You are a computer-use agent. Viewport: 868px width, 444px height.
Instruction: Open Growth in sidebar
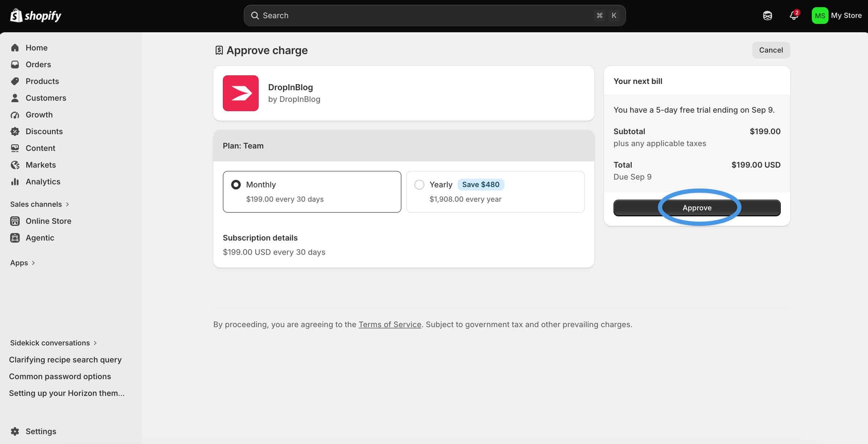(x=39, y=115)
